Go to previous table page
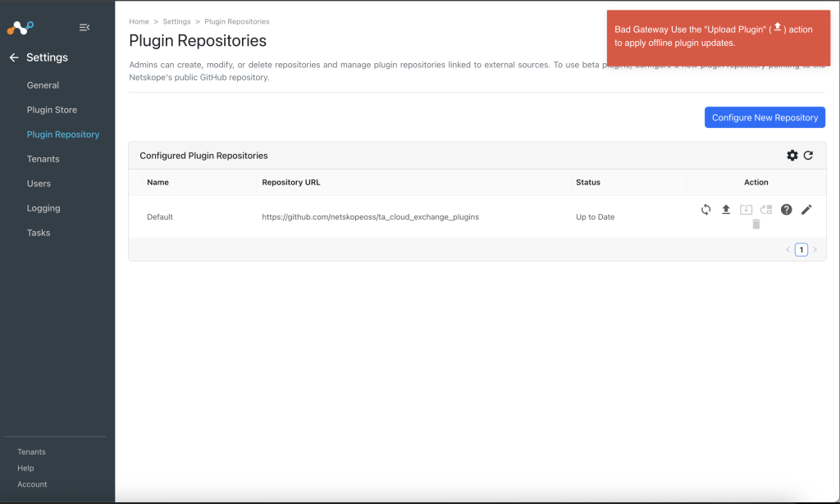840x504 pixels. coord(788,249)
